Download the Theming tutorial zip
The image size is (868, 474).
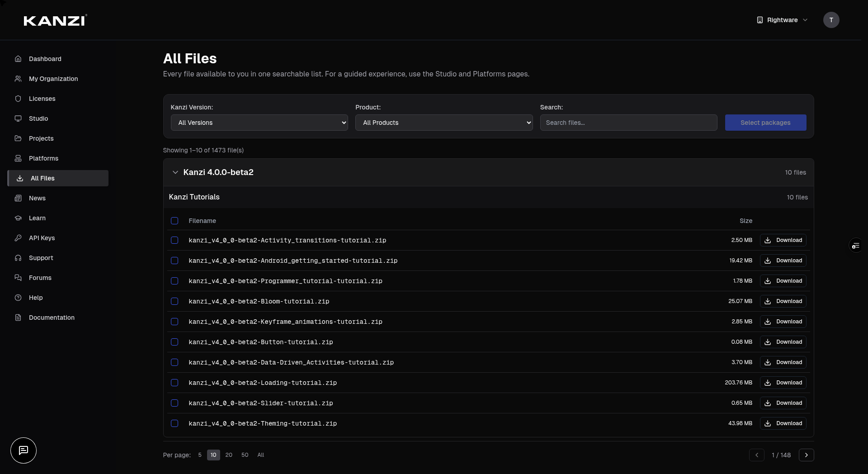pos(783,423)
